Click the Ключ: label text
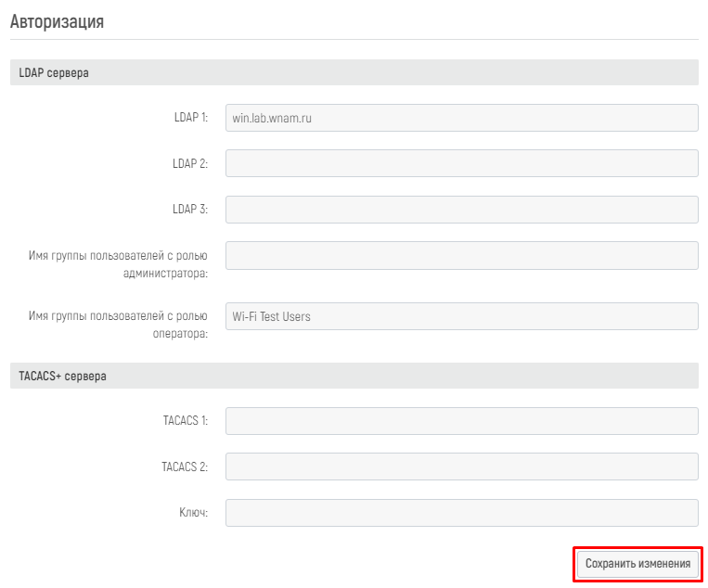 point(194,513)
